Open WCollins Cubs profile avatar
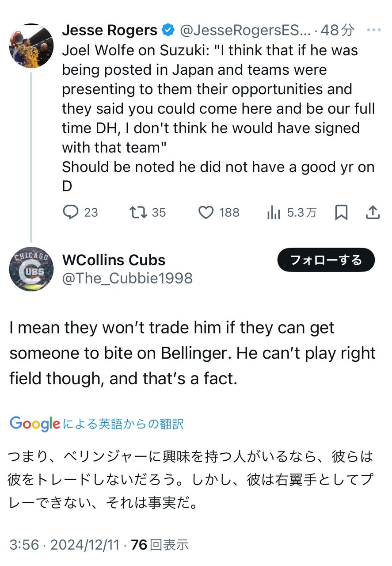Image resolution: width=392 pixels, height=566 pixels. [31, 269]
